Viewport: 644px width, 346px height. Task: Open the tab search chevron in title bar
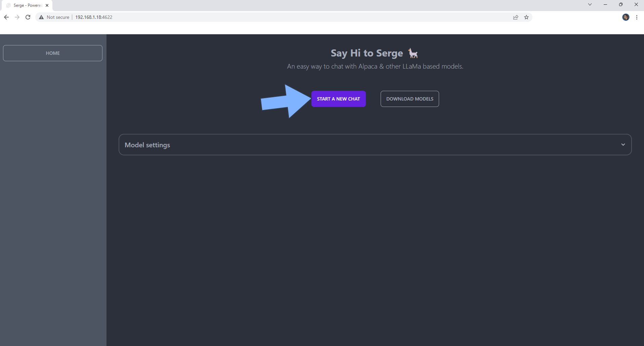590,4
